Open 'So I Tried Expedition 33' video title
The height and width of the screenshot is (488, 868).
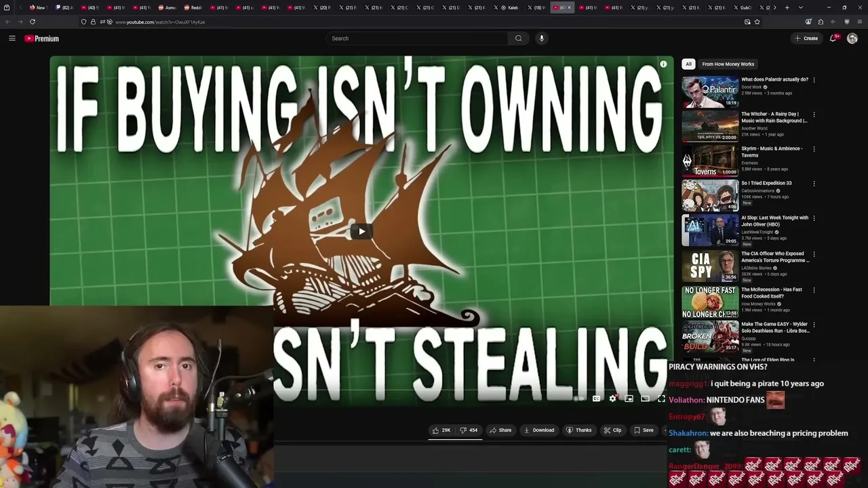766,183
